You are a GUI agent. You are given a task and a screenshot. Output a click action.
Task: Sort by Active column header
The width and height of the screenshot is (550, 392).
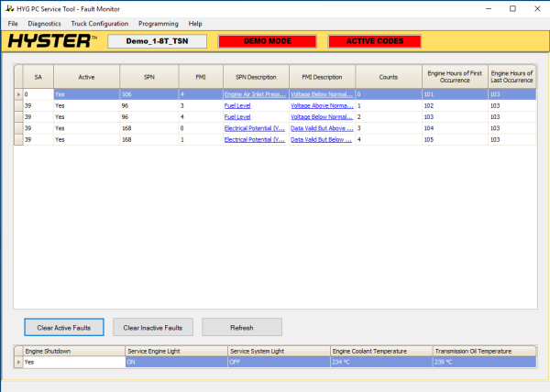coord(86,77)
